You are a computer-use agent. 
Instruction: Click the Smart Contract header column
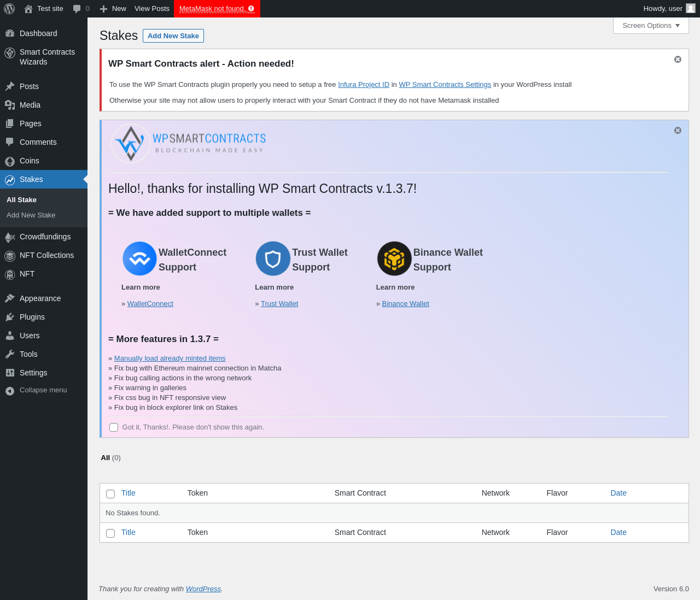[x=360, y=493]
